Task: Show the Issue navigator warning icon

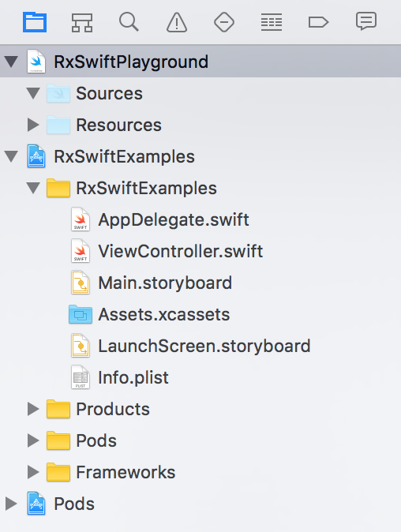Action: tap(177, 23)
